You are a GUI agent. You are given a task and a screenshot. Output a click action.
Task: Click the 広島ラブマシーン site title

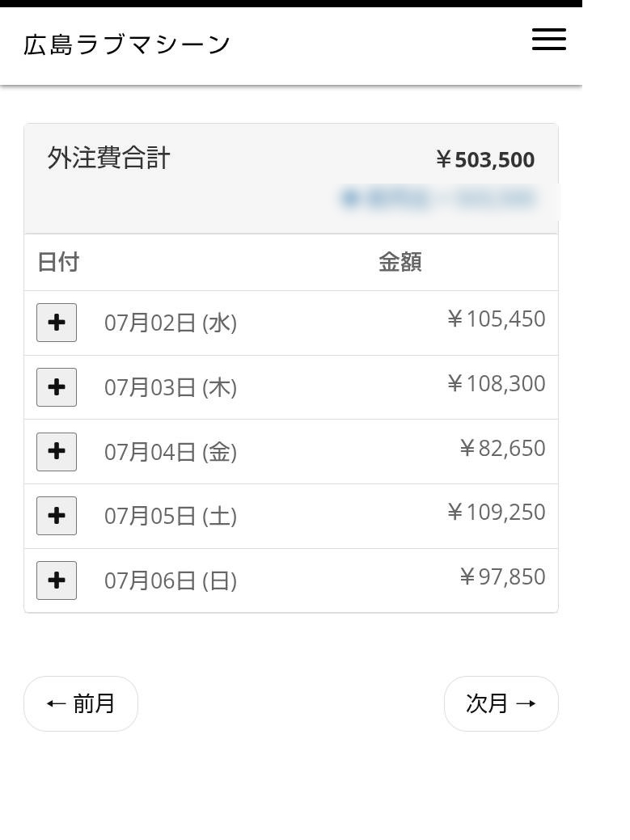coord(126,44)
